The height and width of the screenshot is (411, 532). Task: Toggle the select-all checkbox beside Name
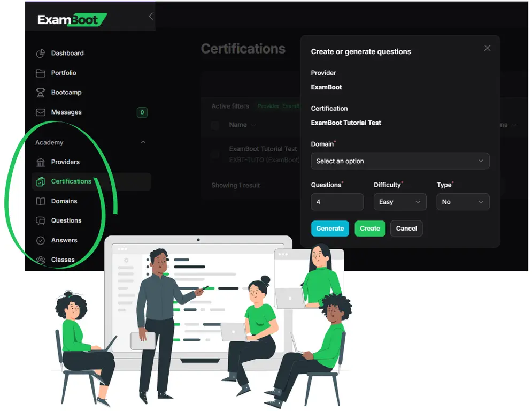[215, 125]
